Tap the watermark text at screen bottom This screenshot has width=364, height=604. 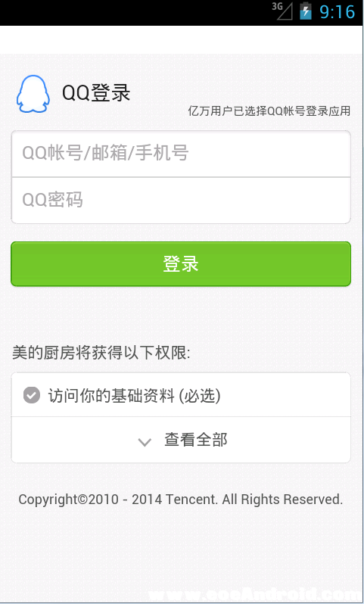coord(254,595)
